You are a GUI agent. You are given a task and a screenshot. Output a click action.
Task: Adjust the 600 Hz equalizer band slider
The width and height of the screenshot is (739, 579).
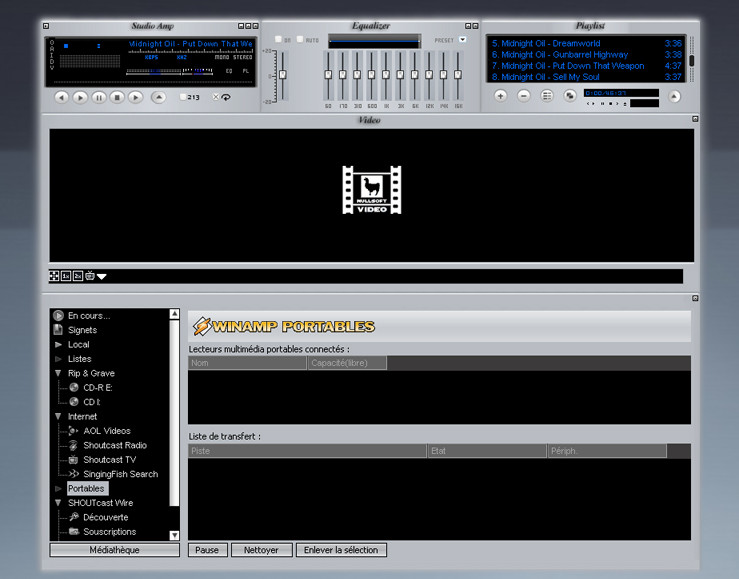tap(371, 75)
